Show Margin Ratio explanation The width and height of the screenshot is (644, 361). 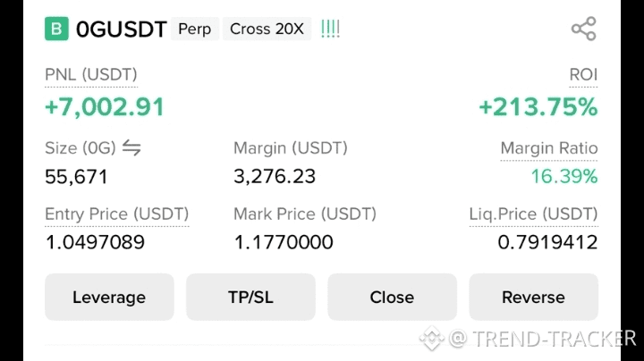click(x=549, y=148)
